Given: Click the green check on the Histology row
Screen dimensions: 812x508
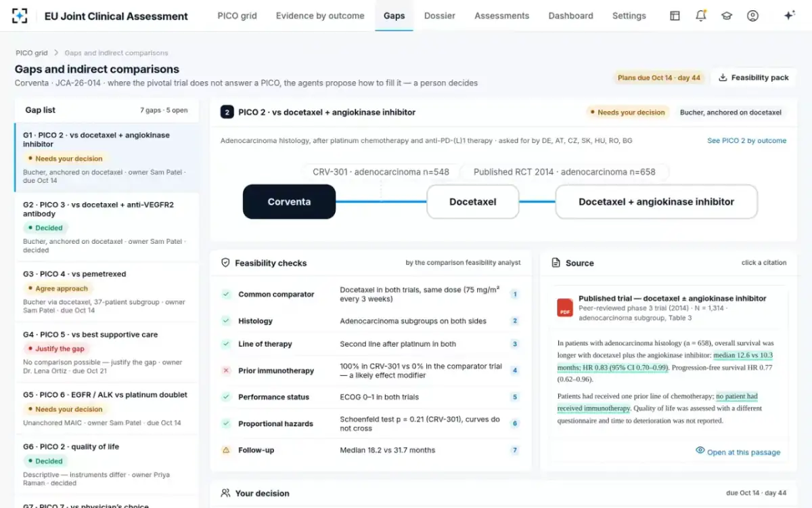Looking at the screenshot, I should click(x=226, y=321).
